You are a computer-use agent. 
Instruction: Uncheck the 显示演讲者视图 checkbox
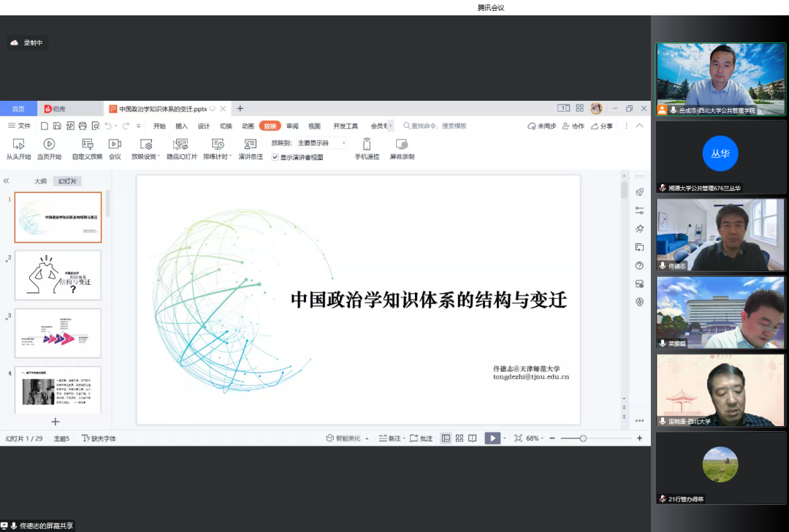[x=275, y=156]
